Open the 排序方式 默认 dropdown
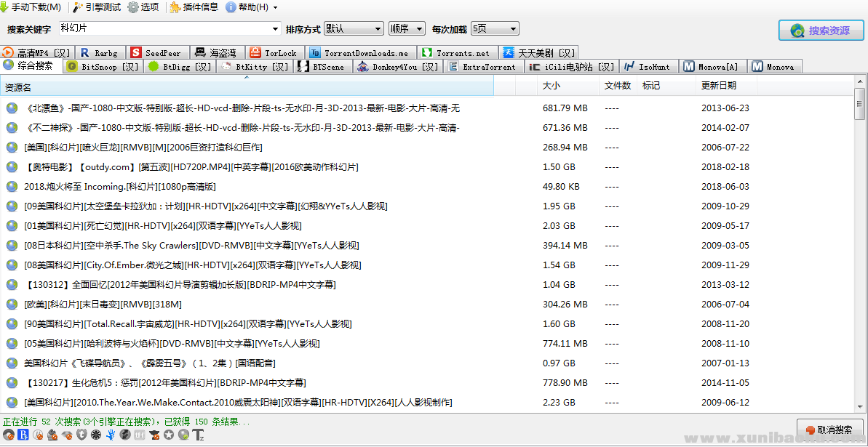868x447 pixels. [x=354, y=28]
